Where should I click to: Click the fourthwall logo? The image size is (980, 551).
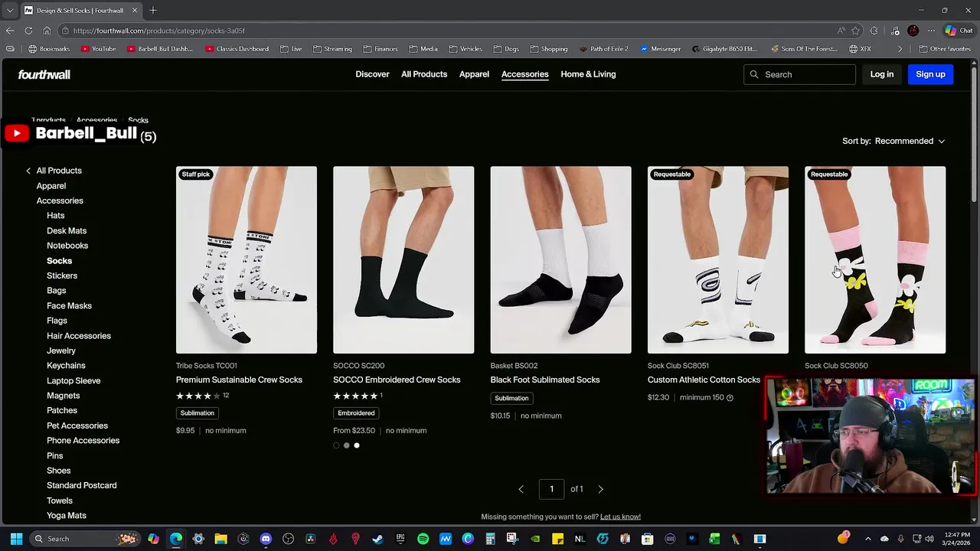[44, 74]
